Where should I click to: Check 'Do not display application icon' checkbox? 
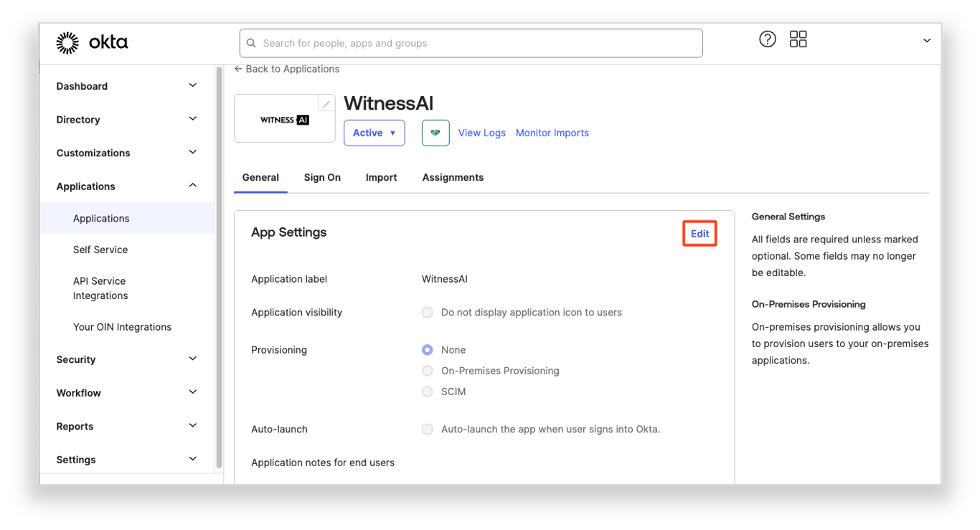pos(428,313)
